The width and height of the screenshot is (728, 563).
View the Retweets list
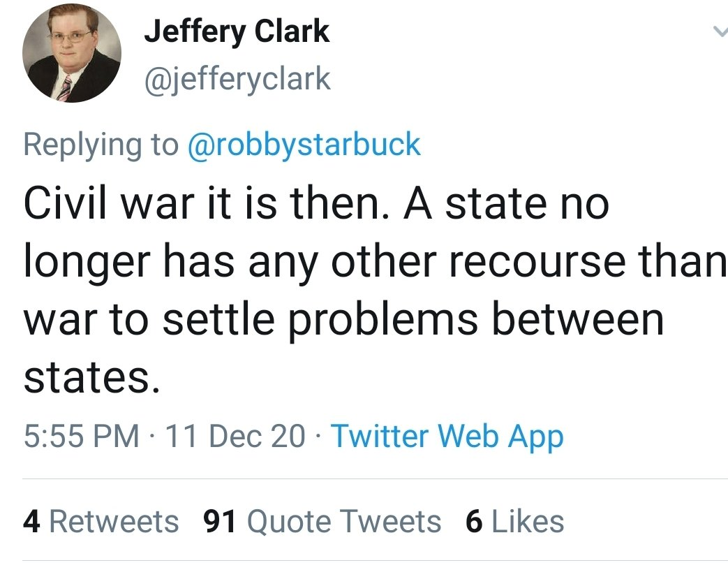101,521
